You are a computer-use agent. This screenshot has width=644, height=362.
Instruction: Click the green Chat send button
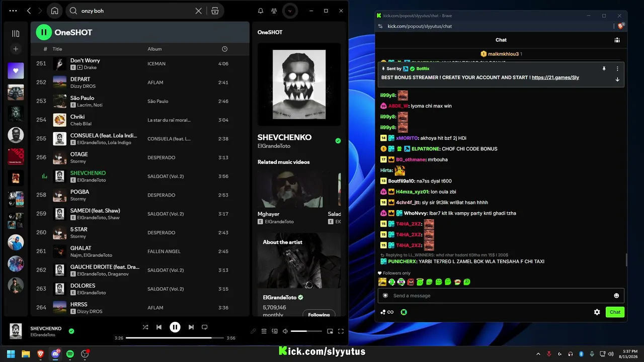click(615, 312)
